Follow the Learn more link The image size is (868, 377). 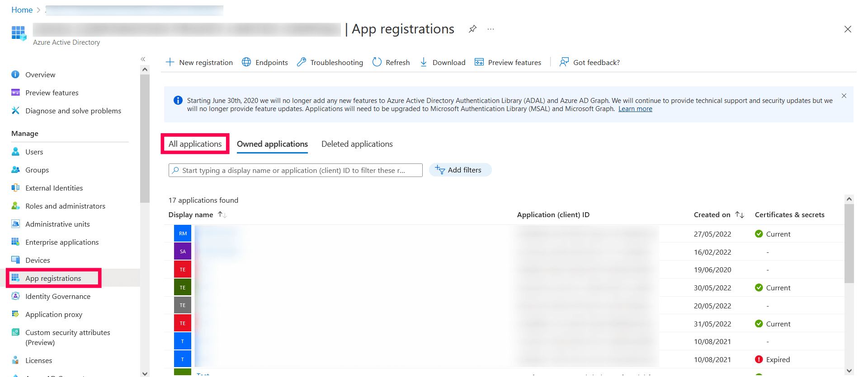(x=635, y=109)
